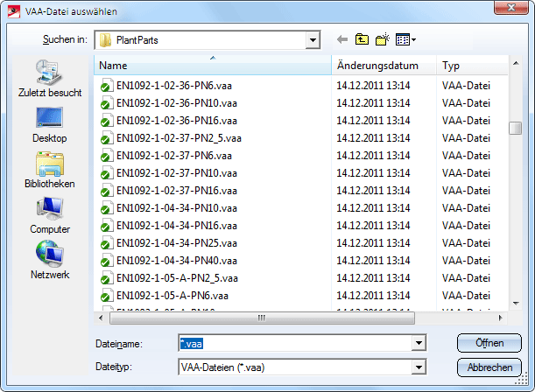This screenshot has width=535, height=392.
Task: Click vertical scrollbar down arrow
Action: 516,304
